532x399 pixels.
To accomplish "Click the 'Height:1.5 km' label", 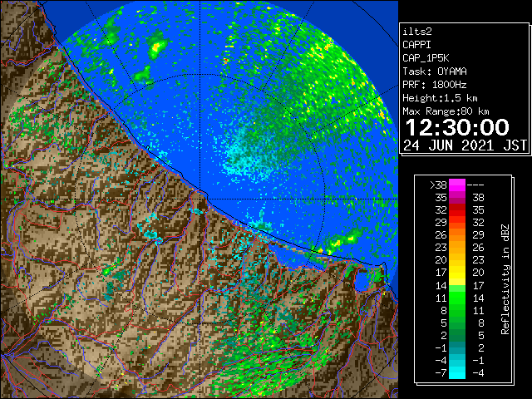I will 440,98.
